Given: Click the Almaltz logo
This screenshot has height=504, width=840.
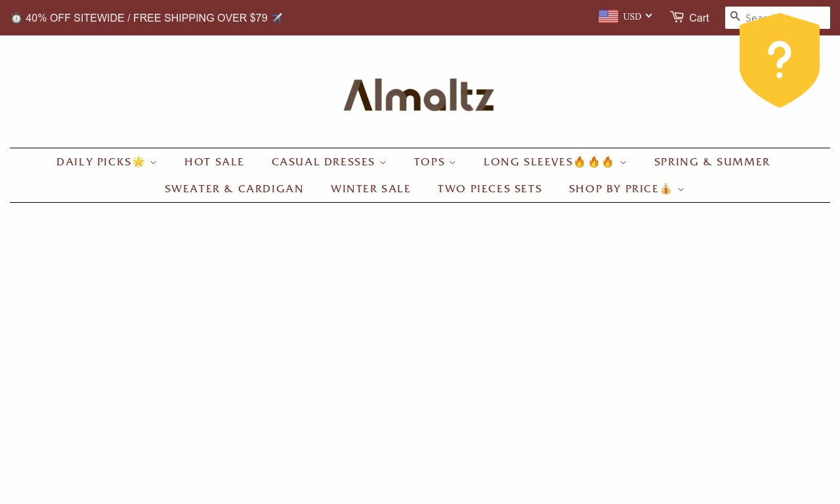Looking at the screenshot, I should tap(419, 95).
